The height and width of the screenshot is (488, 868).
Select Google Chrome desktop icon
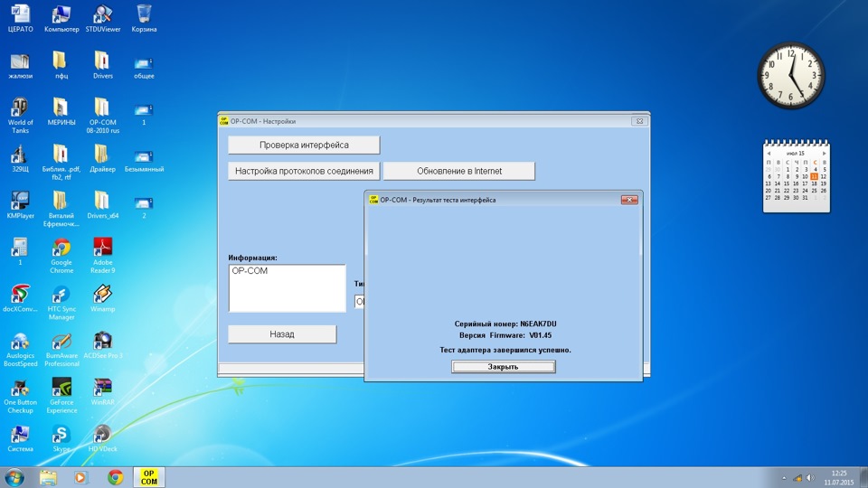(61, 256)
